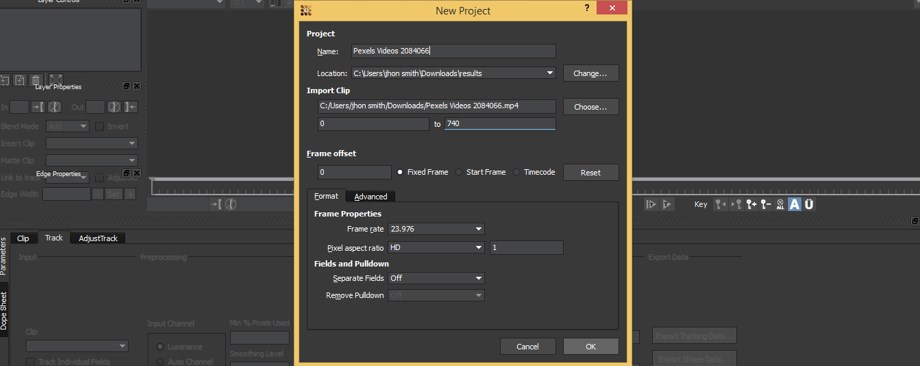Open the Dope Sheet vertical side tab
Screen dimensions: 920x366
tap(4, 311)
